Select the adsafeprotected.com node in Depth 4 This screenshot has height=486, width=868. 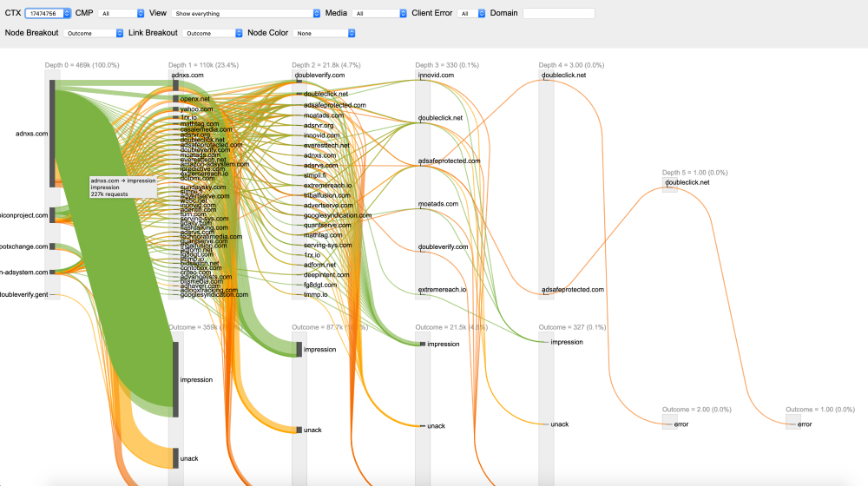(x=544, y=290)
